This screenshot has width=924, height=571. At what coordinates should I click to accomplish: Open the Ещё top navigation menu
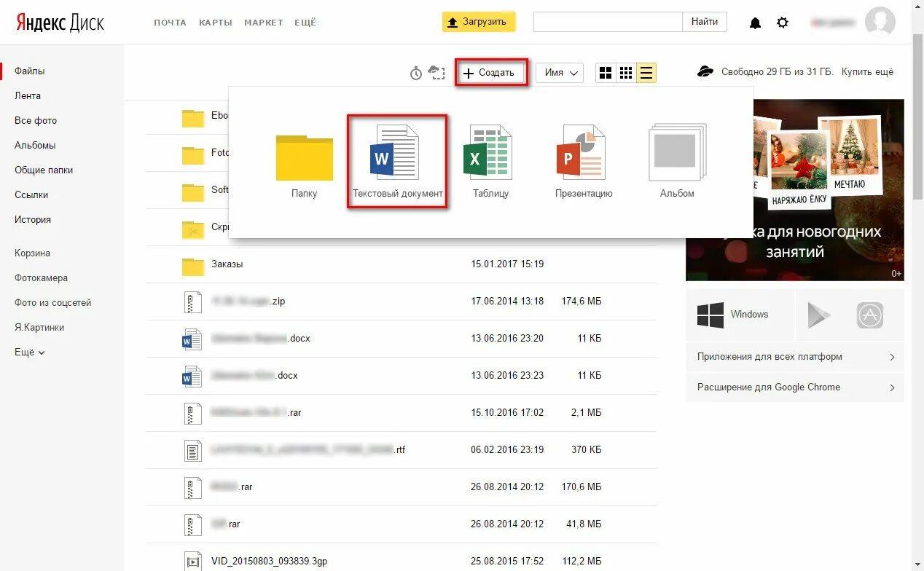[305, 23]
